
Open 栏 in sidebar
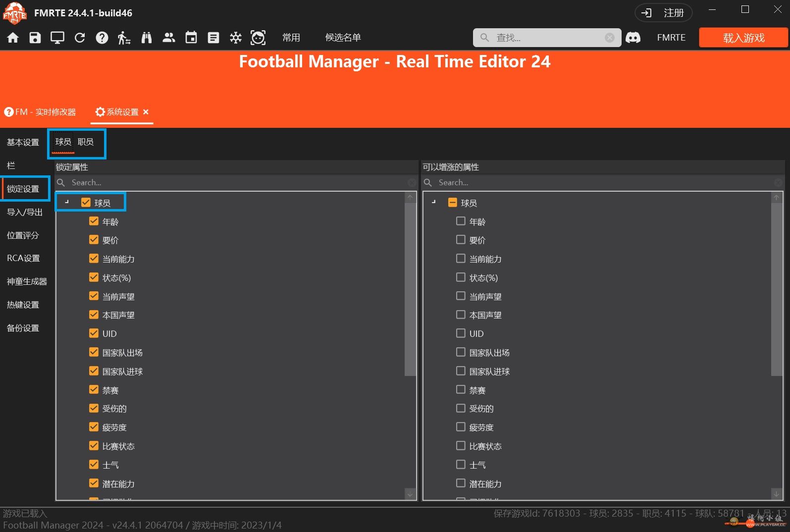(x=11, y=166)
